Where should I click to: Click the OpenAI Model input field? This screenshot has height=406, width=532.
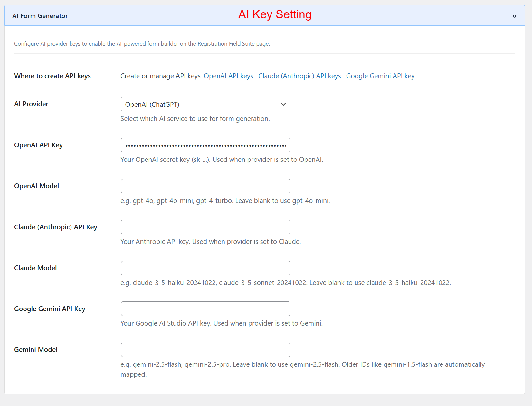[x=205, y=186]
